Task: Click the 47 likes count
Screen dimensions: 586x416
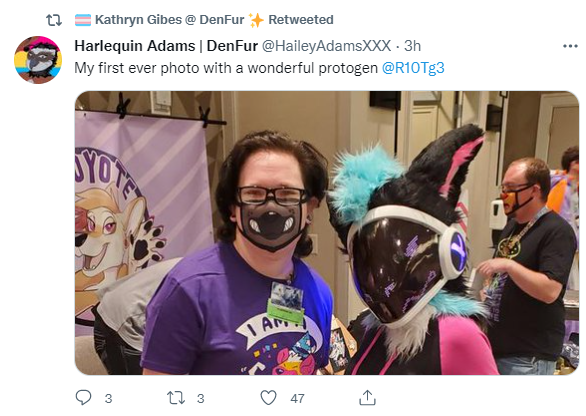Action: coord(297,398)
